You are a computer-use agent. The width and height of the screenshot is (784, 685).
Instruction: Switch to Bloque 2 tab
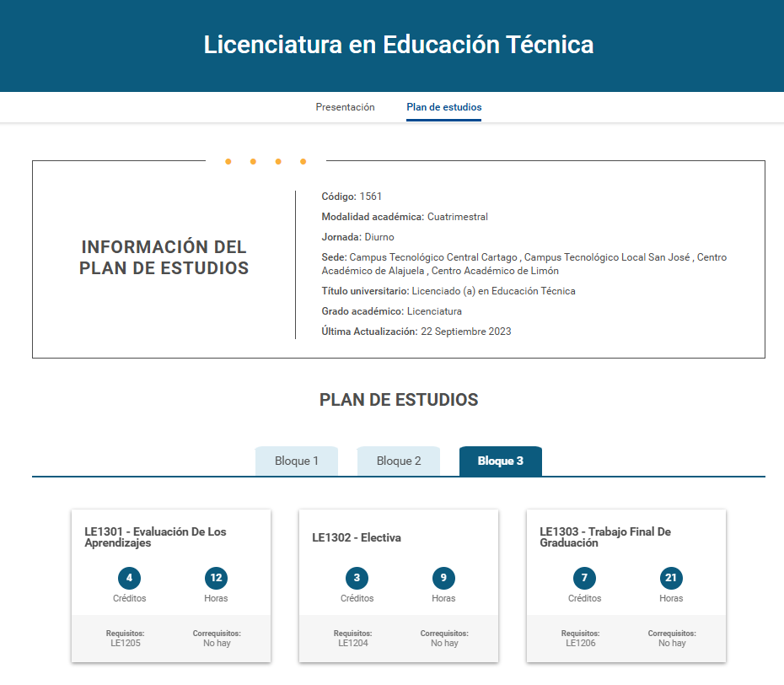[399, 461]
